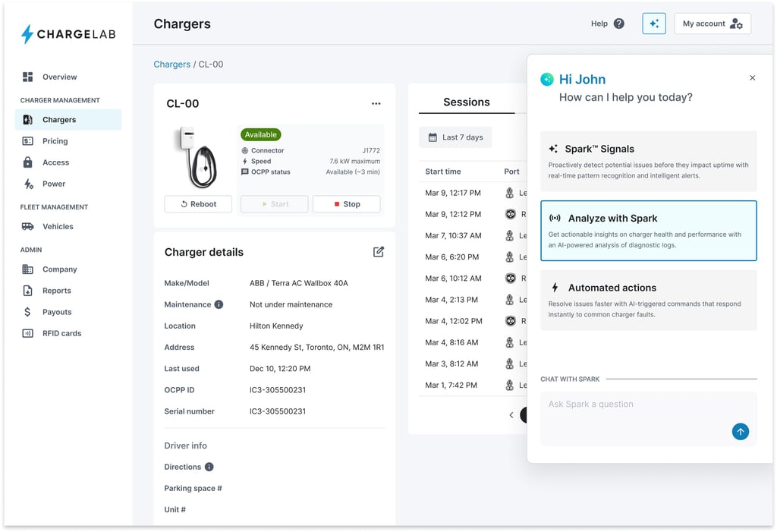Open Help in the top bar
Viewport: 777px width, 532px height.
point(607,24)
